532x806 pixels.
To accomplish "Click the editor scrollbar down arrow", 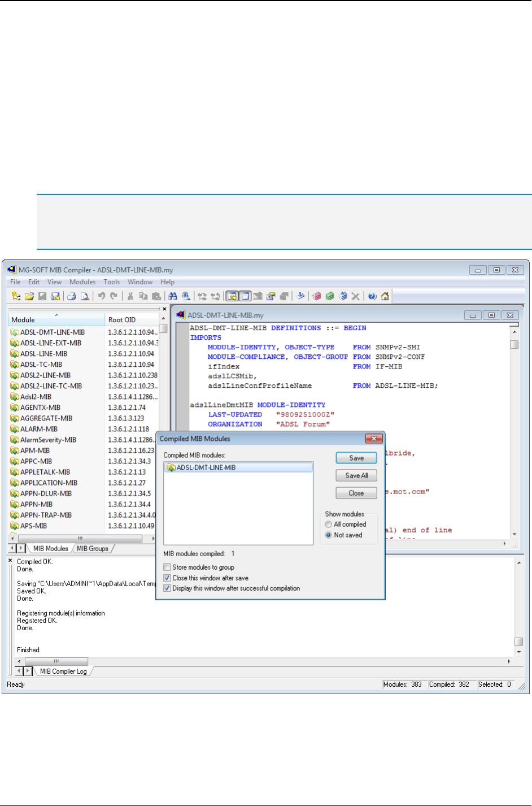I will point(514,534).
